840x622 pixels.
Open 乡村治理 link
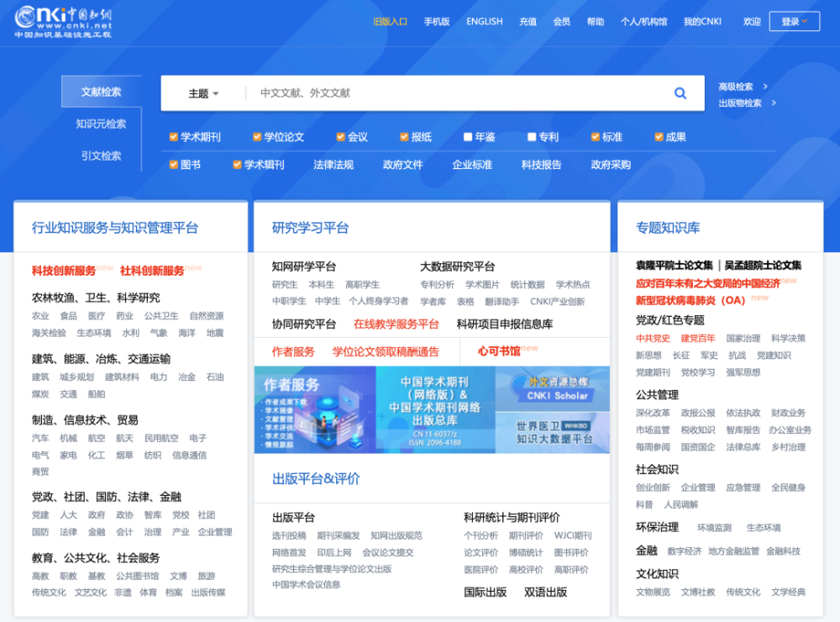point(789,447)
